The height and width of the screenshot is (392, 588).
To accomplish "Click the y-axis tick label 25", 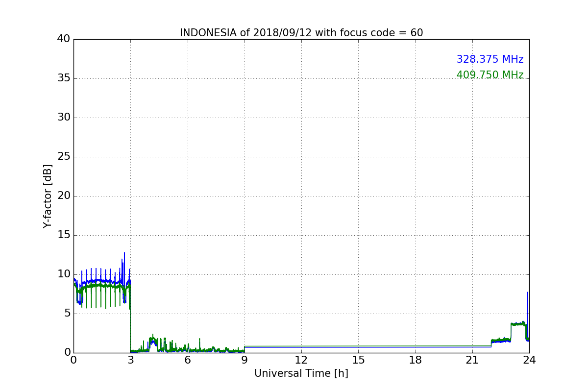I will point(64,157).
